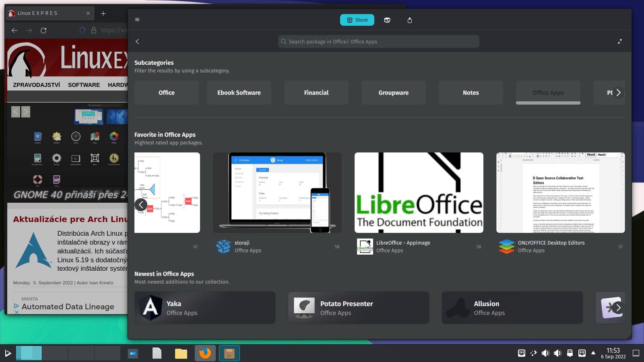Click the switch toggle icon on the taskbar

pos(133,353)
